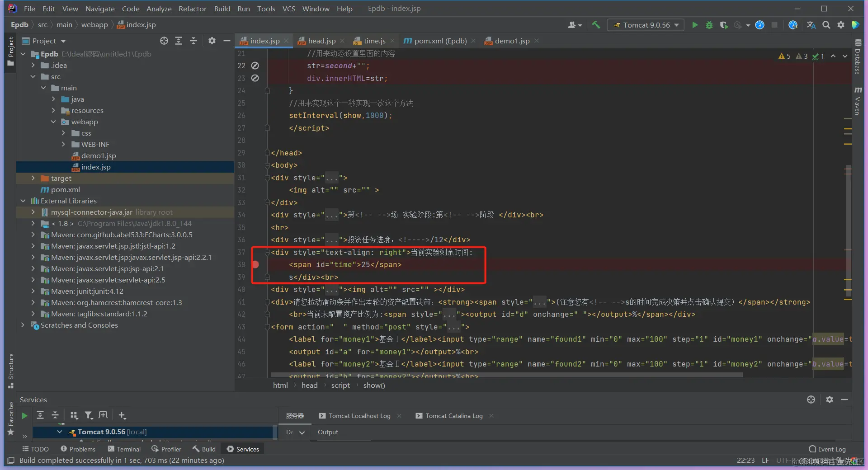Expand the target folder
868x470 pixels.
click(33, 179)
